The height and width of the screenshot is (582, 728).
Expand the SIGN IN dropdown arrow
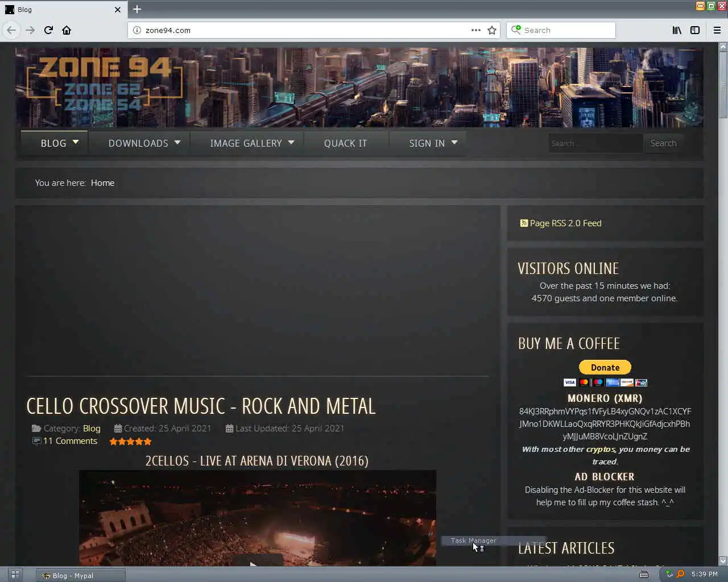tap(454, 142)
